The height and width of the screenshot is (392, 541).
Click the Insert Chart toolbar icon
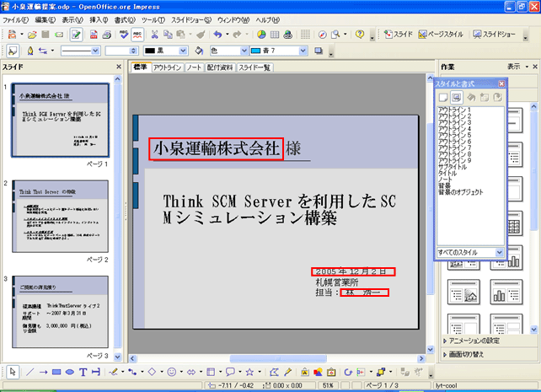[x=260, y=35]
